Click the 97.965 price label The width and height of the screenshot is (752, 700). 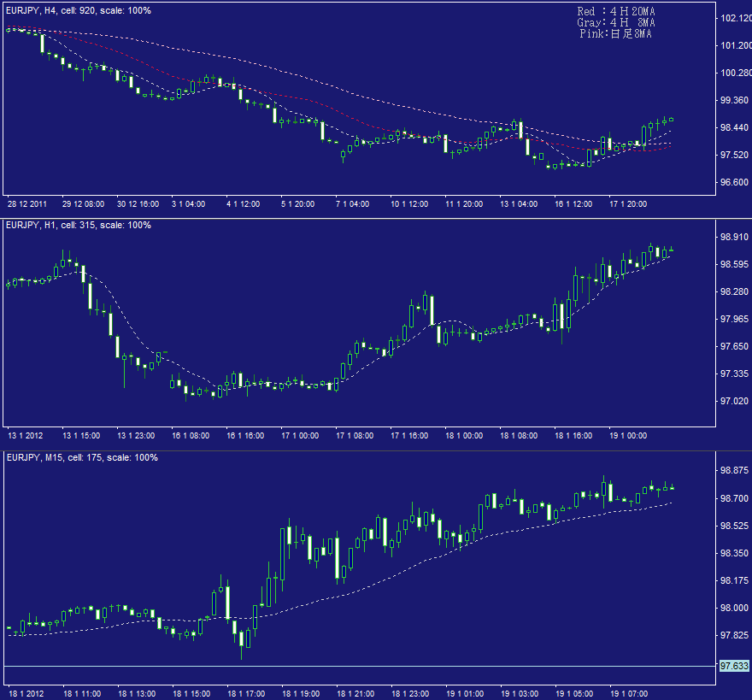(x=734, y=319)
